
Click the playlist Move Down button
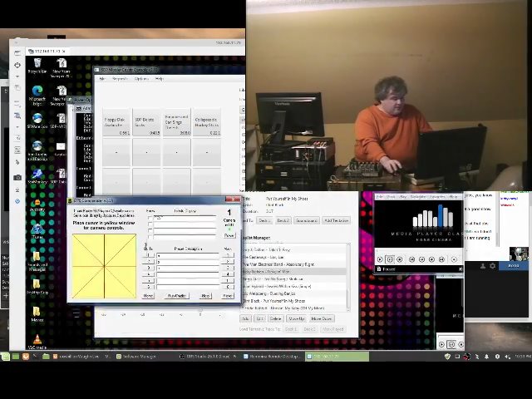click(322, 318)
